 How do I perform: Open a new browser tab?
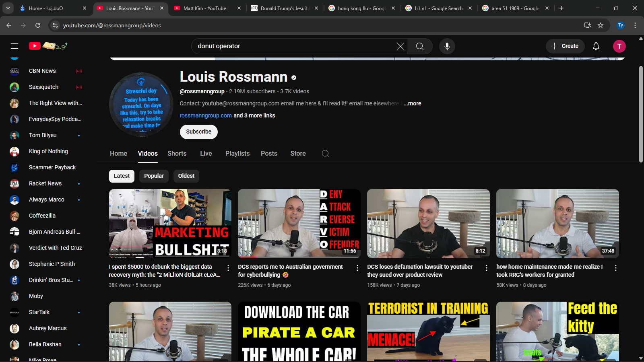[561, 8]
